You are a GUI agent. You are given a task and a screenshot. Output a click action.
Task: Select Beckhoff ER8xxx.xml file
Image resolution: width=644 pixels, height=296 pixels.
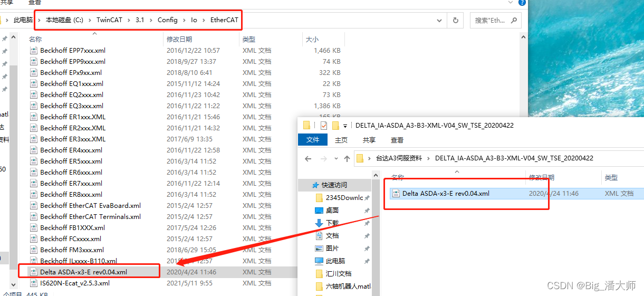tap(71, 195)
